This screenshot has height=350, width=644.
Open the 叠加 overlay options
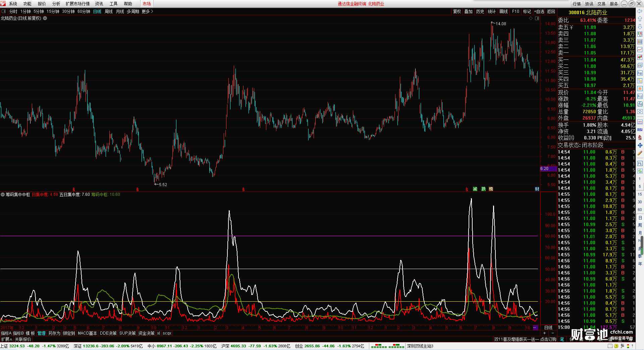[468, 11]
